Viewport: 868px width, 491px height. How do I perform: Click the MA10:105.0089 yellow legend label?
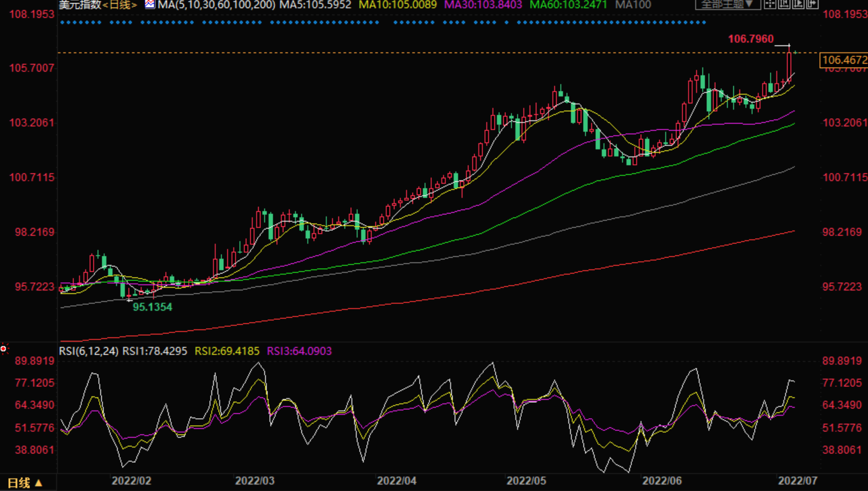398,5
